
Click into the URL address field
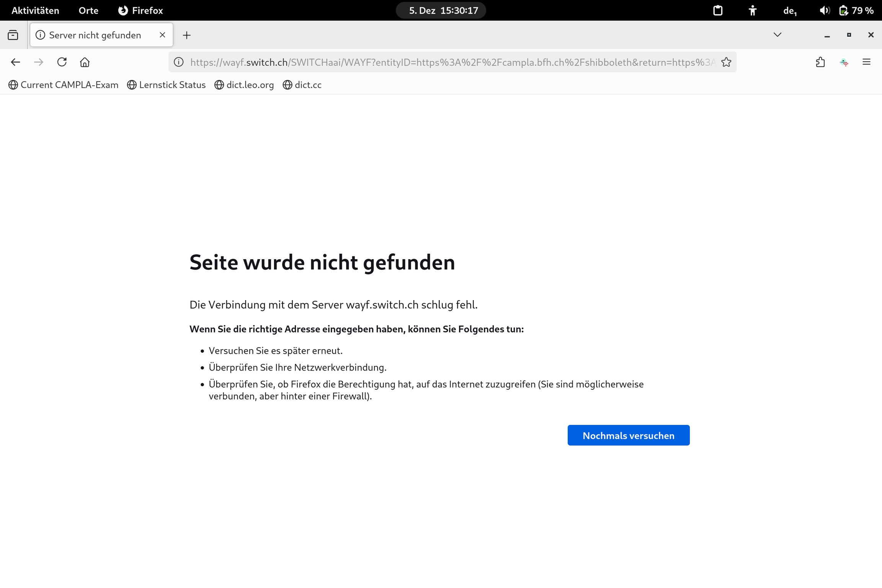[x=452, y=62]
